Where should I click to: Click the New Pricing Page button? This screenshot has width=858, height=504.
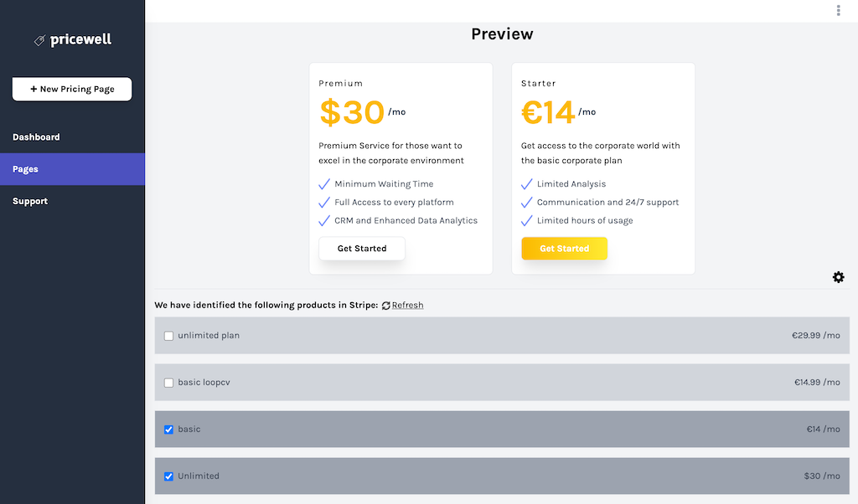tap(72, 89)
